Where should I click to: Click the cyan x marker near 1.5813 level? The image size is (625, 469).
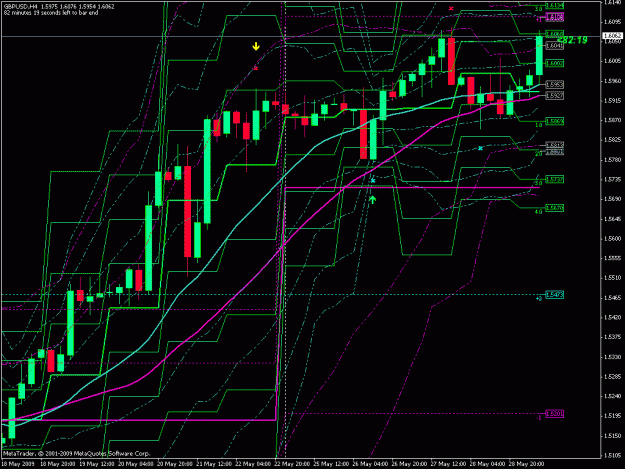[480, 148]
